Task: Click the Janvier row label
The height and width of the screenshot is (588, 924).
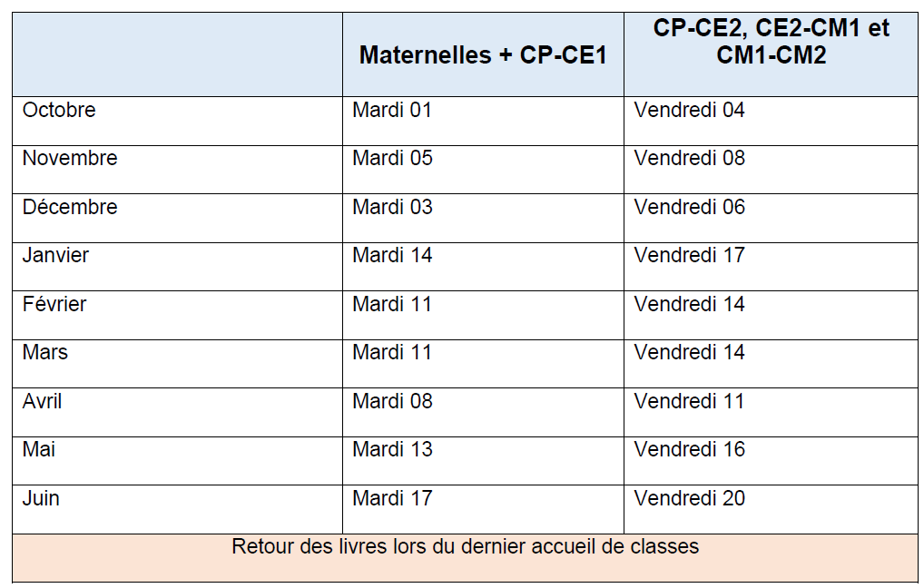Action: (x=55, y=256)
